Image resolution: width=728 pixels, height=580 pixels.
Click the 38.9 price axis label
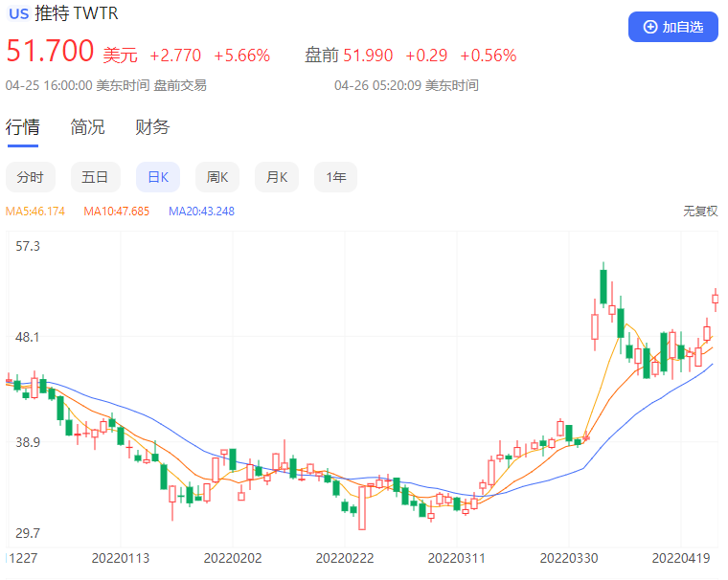[28, 442]
